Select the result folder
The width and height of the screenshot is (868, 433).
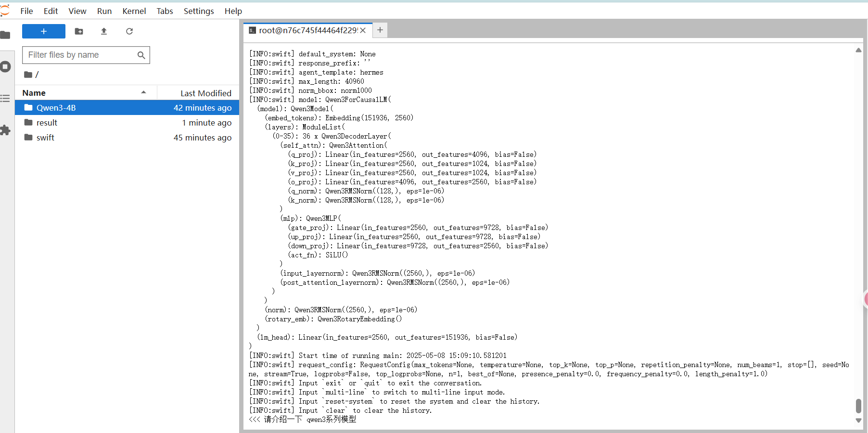tap(127, 123)
